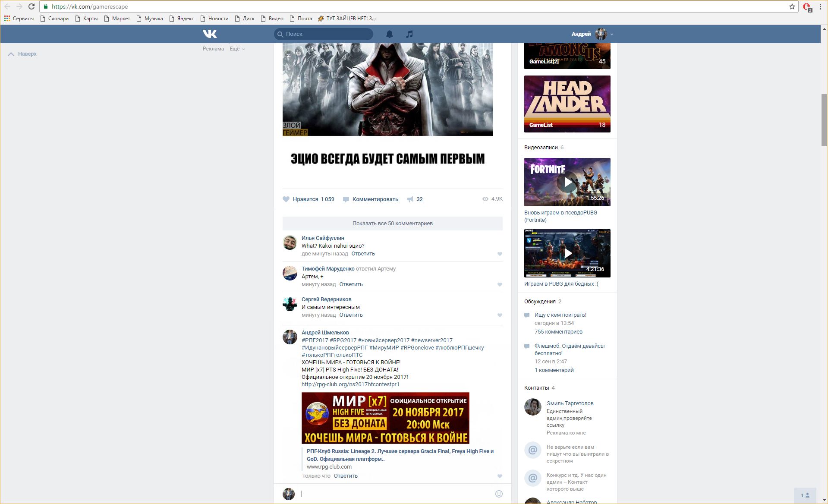
Task: Open Ищу с кем поиграть discussion
Action: [x=560, y=315]
